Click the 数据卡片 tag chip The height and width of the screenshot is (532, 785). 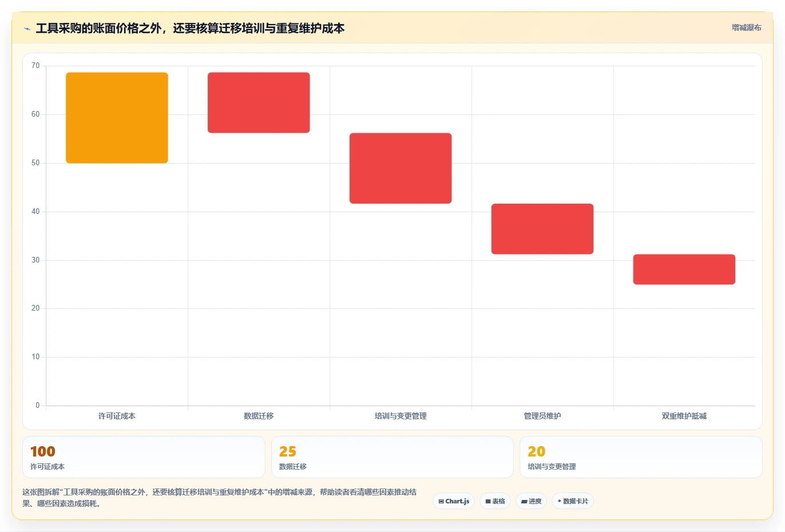pyautogui.click(x=573, y=501)
